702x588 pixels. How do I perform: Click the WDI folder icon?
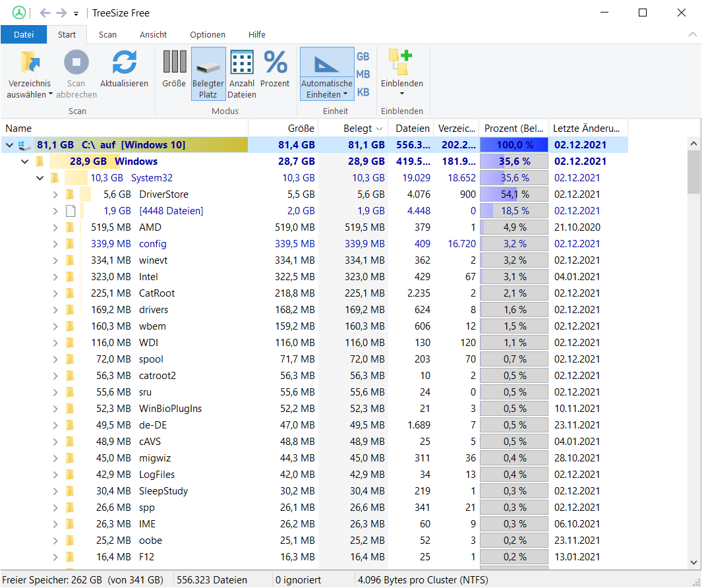pos(71,343)
